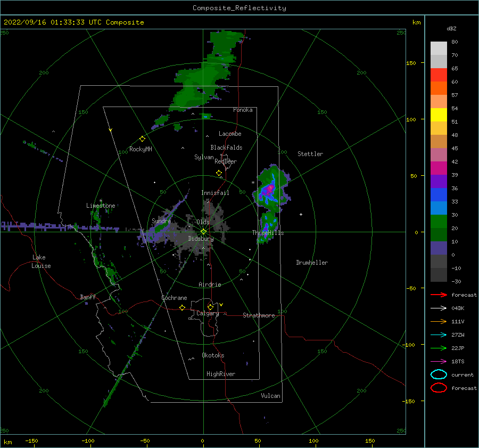Choose the cyan 27ZW arrow legend icon
This screenshot has width=479, height=448.
tap(439, 335)
